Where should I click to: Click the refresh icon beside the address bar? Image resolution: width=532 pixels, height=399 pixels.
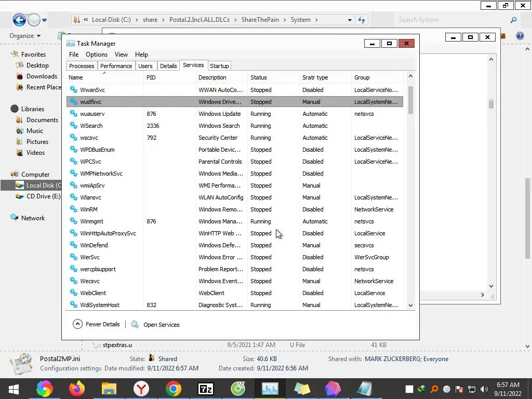tap(362, 20)
